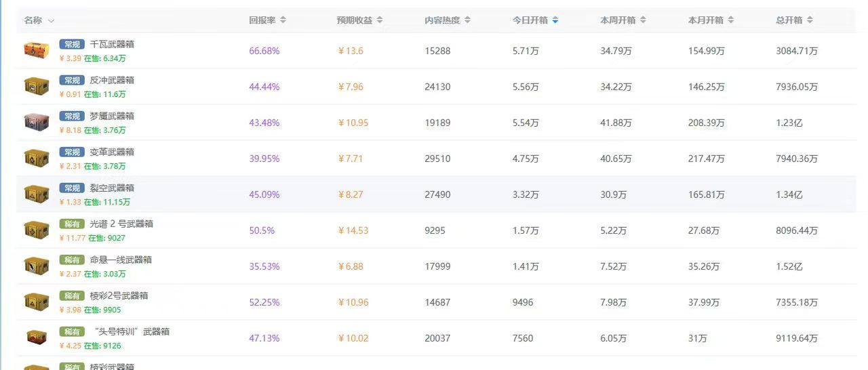Open the 棱彩2号武器箱 name link
Image resolution: width=868 pixels, height=370 pixels.
[119, 295]
